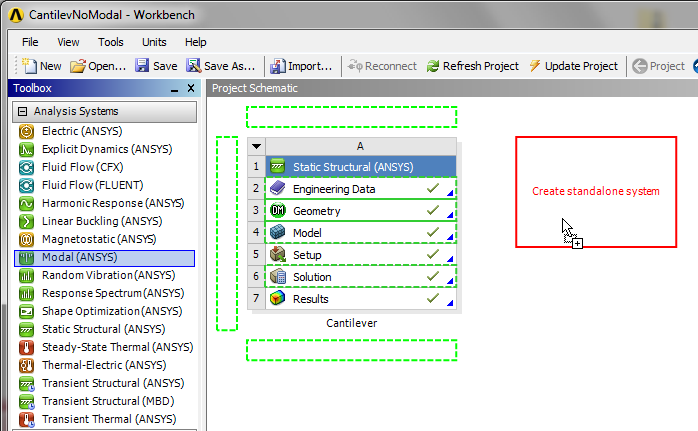Collapse the Analysis Systems group
The height and width of the screenshot is (431, 698).
[x=22, y=111]
